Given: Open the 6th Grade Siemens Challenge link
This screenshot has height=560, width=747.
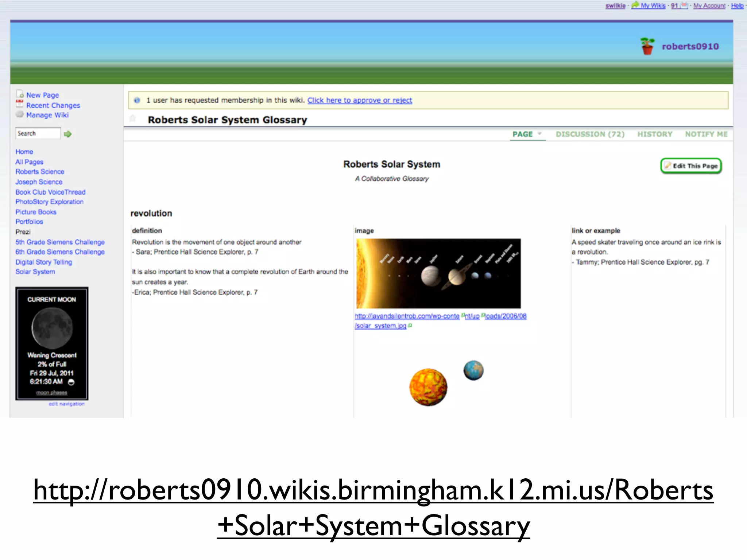Looking at the screenshot, I should (x=60, y=252).
